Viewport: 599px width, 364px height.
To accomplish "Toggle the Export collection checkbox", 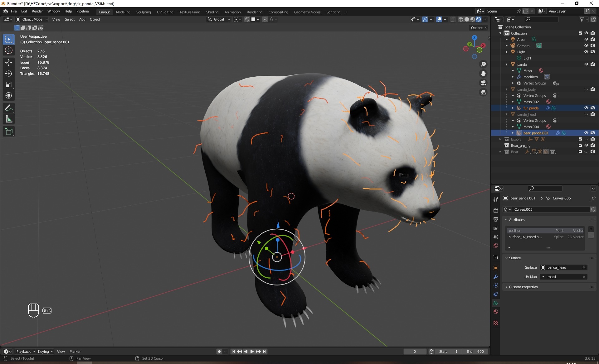I will click(580, 139).
